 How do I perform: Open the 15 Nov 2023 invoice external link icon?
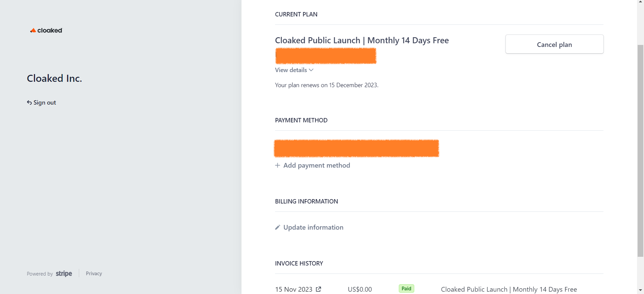tap(319, 289)
